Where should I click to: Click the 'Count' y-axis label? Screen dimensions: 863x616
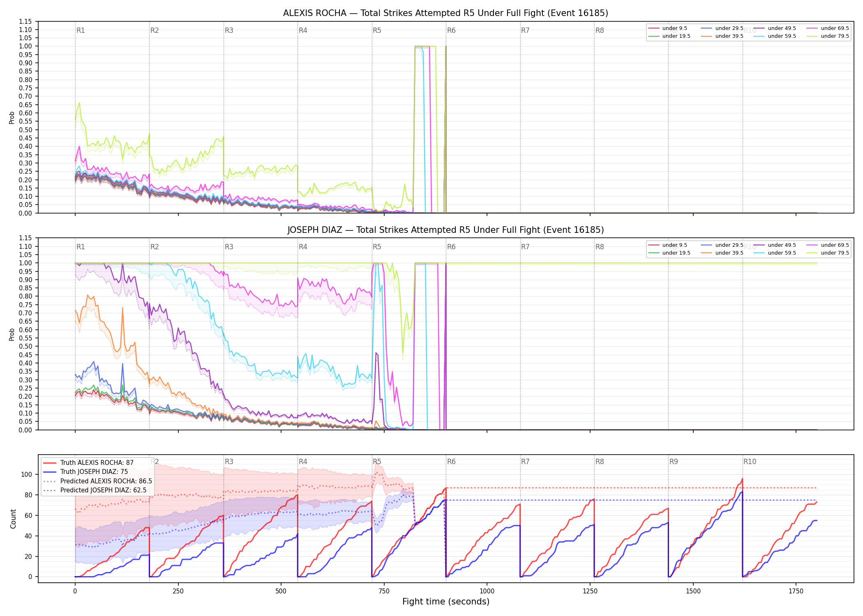[x=13, y=519]
